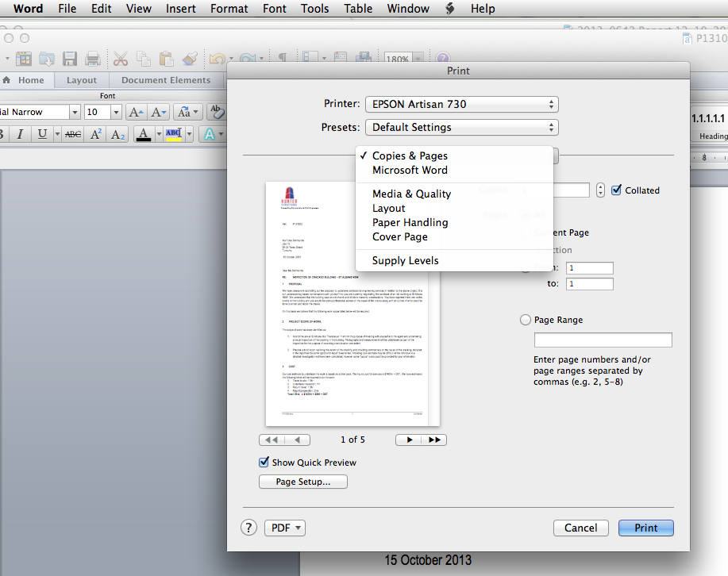
Task: Click the Shrink Font icon
Action: tap(158, 112)
